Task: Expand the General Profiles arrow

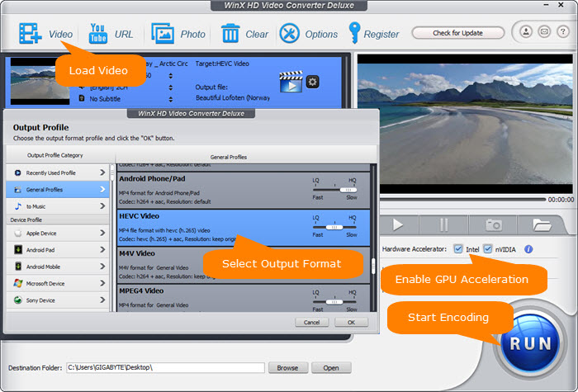Action: (x=102, y=189)
